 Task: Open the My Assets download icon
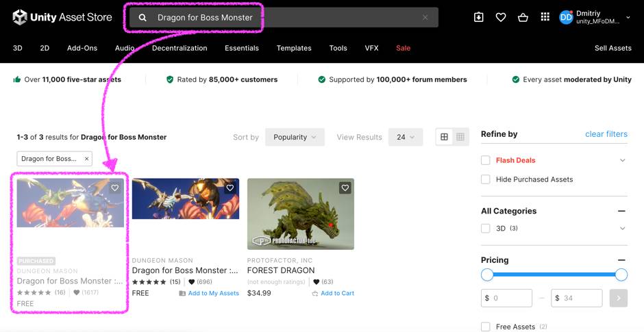(x=479, y=17)
